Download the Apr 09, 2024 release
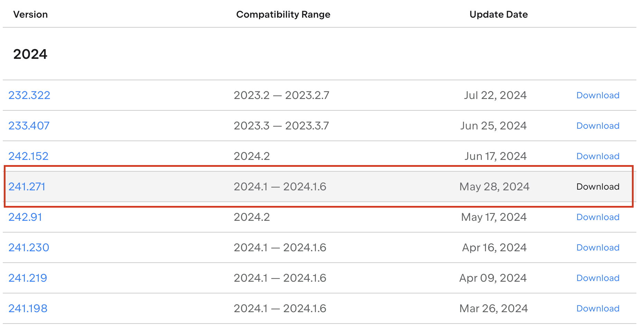The height and width of the screenshot is (326, 644). coord(598,278)
